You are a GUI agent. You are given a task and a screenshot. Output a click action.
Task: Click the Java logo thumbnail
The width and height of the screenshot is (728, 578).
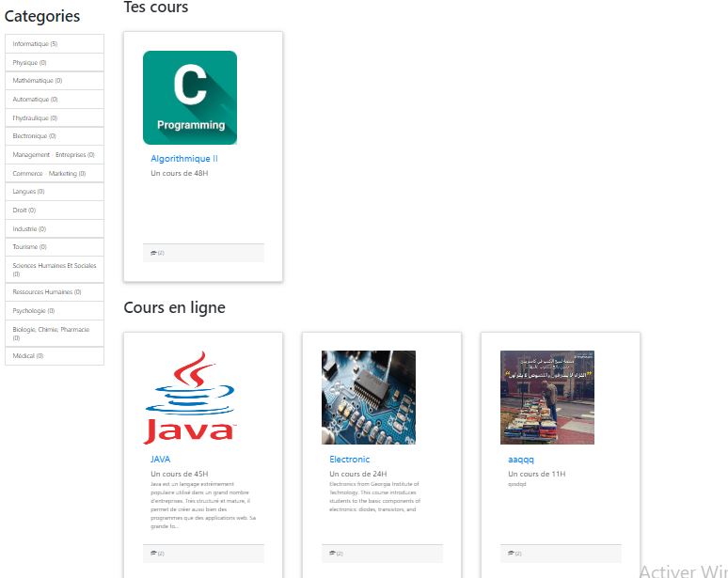point(190,398)
